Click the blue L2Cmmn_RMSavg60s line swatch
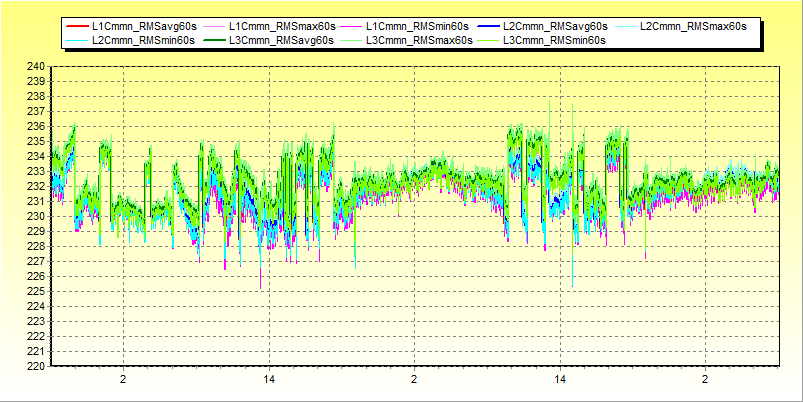The width and height of the screenshot is (803, 402). [487, 25]
